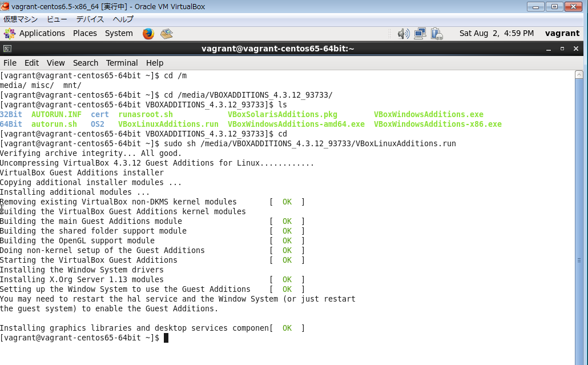Click the cert directory name
Screen dimensions: 588x365
tap(100, 114)
